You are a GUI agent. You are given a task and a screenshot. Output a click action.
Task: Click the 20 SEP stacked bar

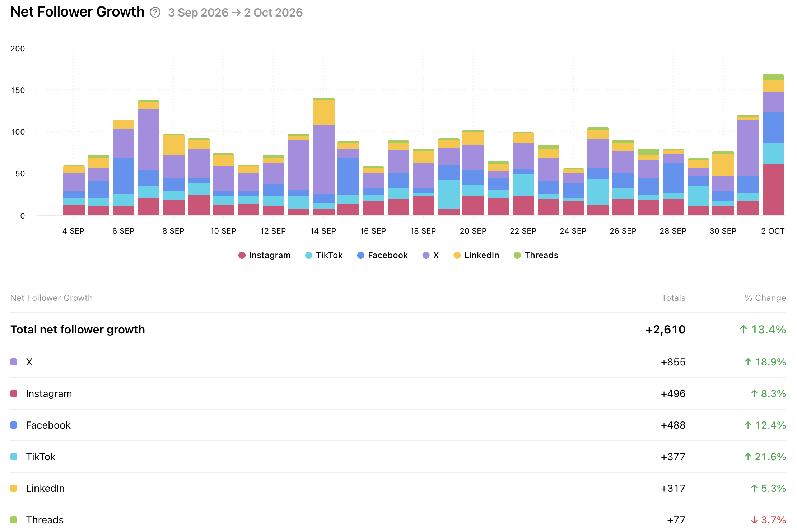(473, 173)
